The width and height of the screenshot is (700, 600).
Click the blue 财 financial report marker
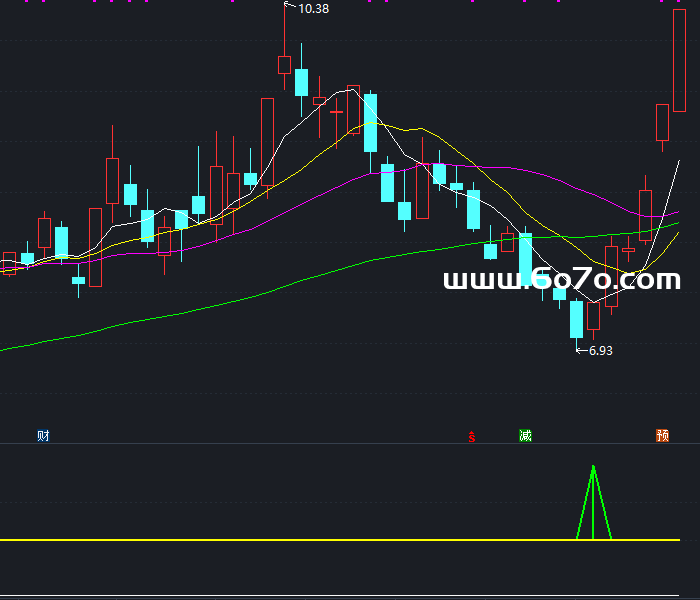pyautogui.click(x=43, y=435)
